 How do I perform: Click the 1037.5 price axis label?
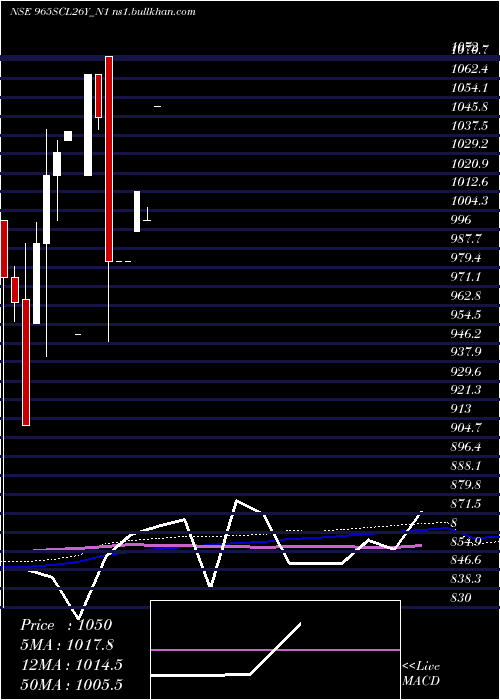pos(470,125)
